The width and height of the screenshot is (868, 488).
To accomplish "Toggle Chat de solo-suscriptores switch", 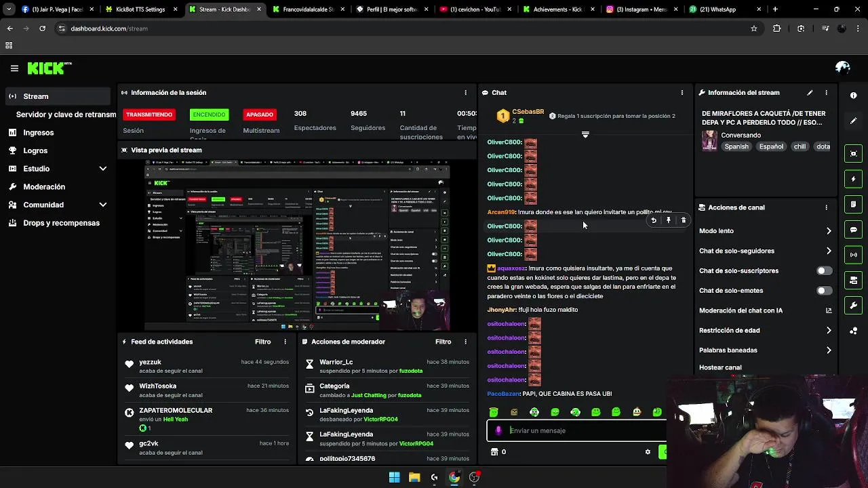I will [x=824, y=270].
